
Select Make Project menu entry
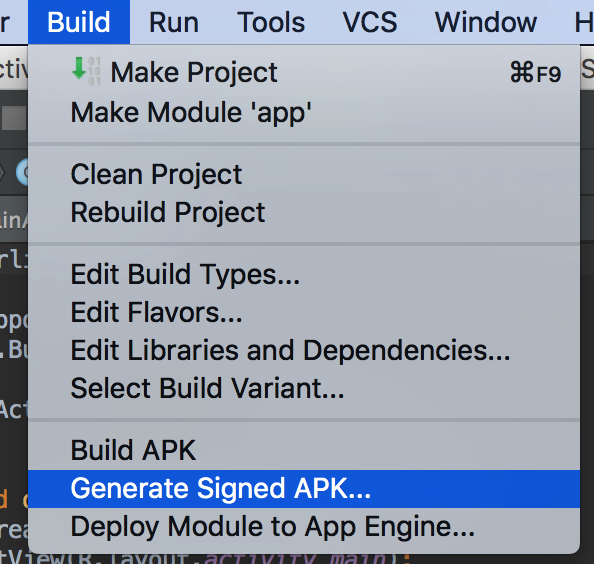(x=304, y=72)
